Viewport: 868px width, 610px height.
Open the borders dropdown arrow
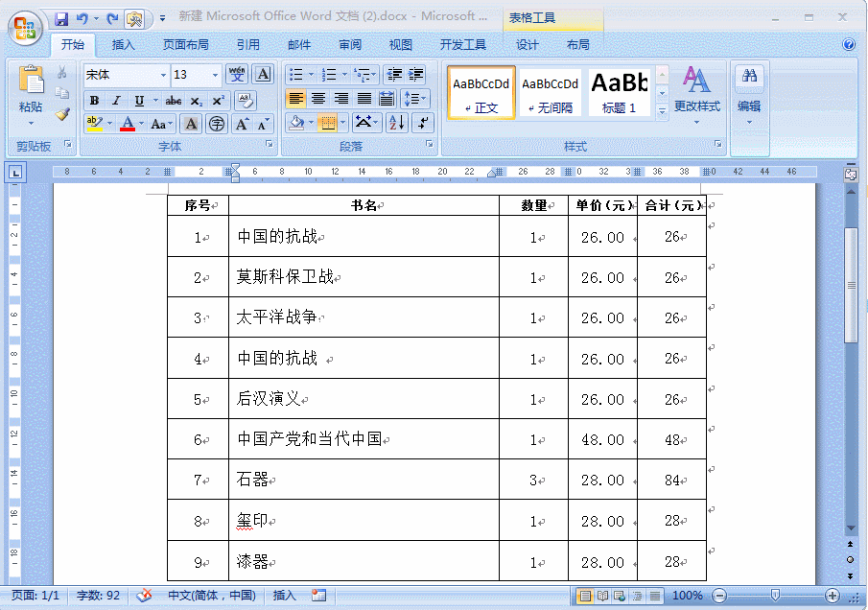(x=343, y=123)
